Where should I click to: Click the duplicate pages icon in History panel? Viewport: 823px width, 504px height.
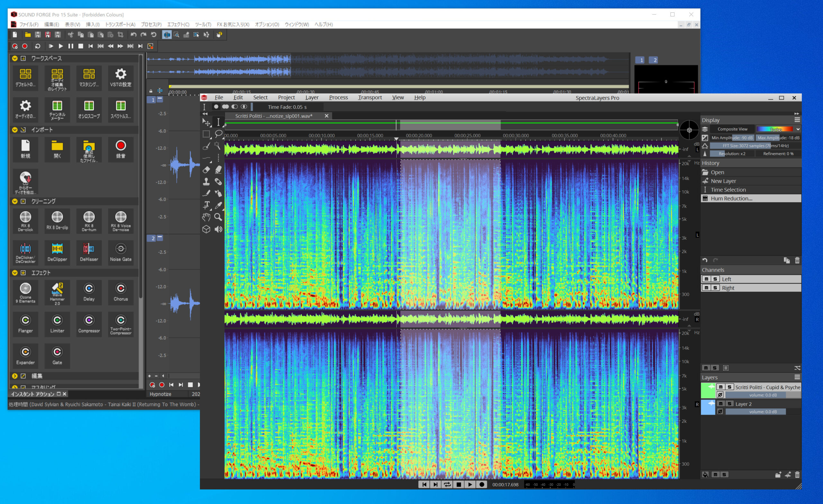tap(787, 260)
